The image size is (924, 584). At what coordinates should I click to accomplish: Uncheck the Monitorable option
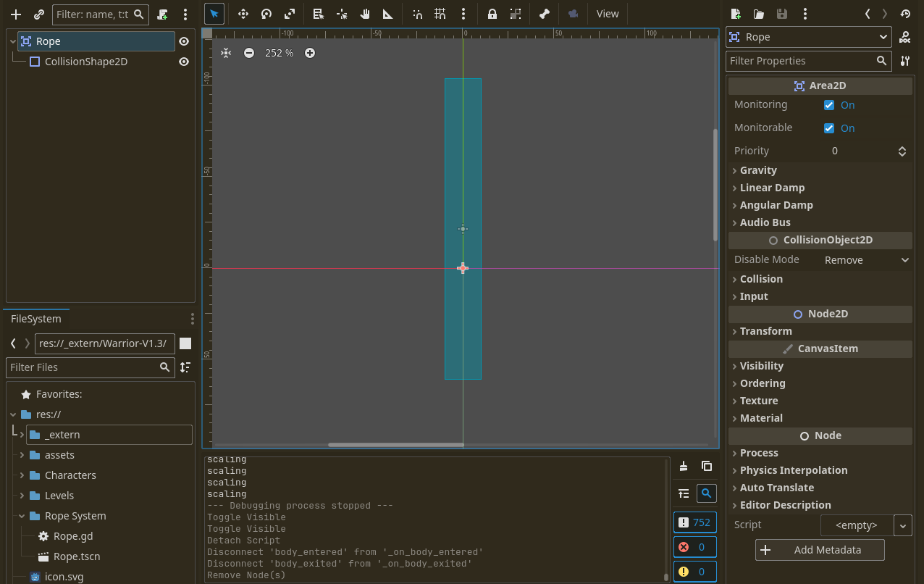(x=829, y=128)
